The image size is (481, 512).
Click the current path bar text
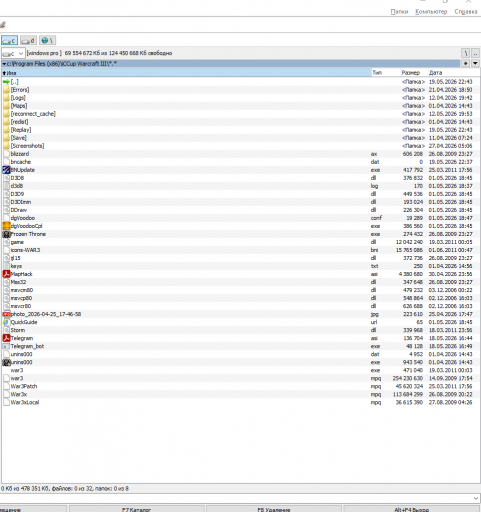(x=62, y=63)
